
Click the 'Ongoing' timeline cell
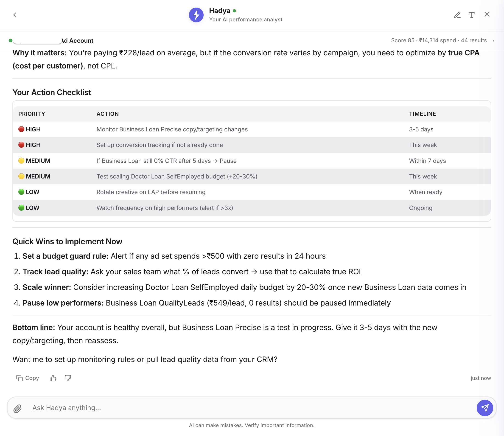[420, 208]
